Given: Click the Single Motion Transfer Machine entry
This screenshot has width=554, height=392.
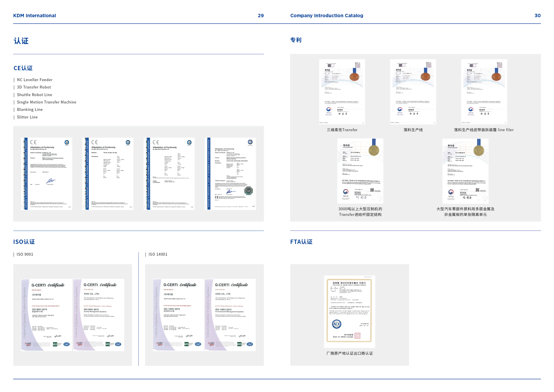Looking at the screenshot, I should point(46,102).
